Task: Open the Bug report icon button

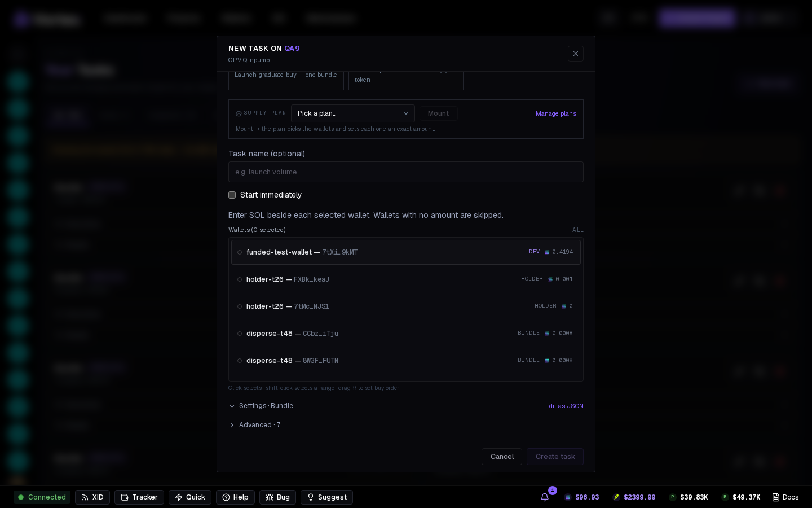Action: click(x=277, y=497)
